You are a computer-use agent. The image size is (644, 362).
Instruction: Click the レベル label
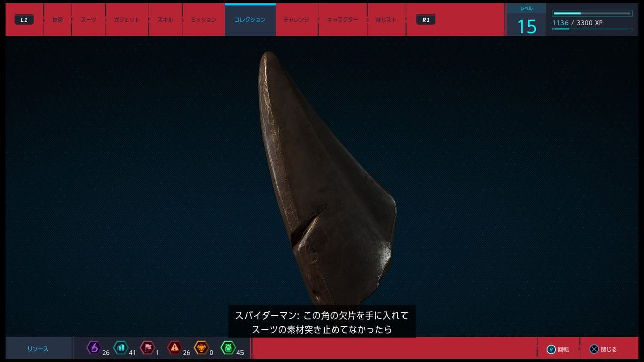point(526,8)
